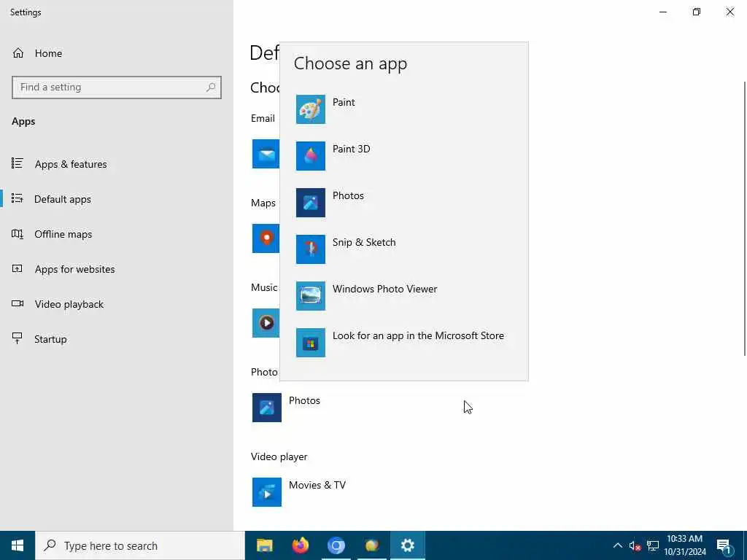Click the Photos icon under Photo viewer
Image resolution: width=747 pixels, height=560 pixels.
pos(267,407)
